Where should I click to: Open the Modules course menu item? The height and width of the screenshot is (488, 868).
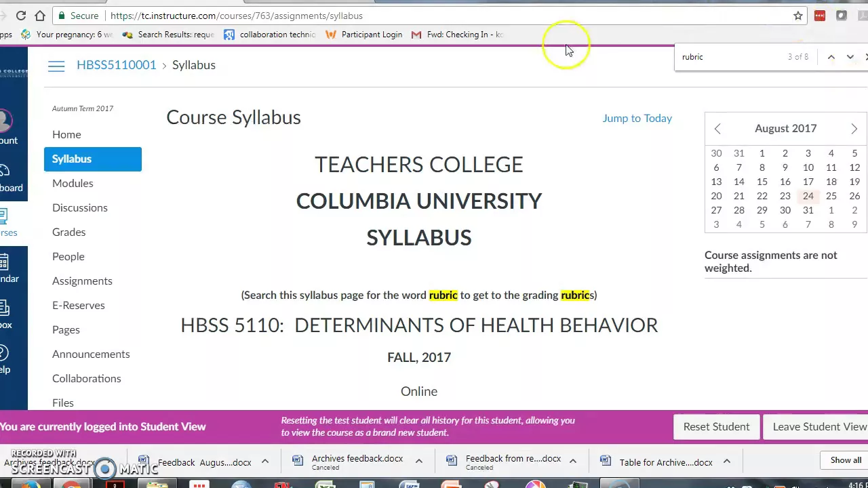73,183
